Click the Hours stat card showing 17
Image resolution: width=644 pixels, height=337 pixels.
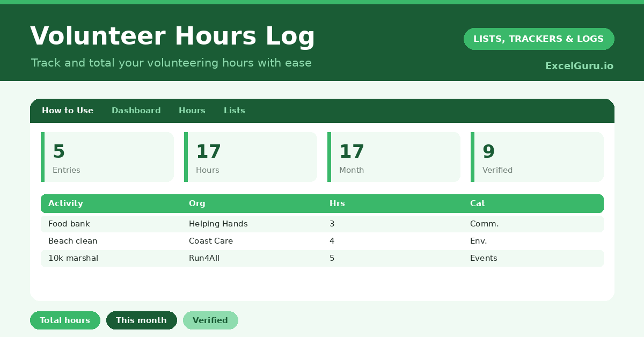251,157
